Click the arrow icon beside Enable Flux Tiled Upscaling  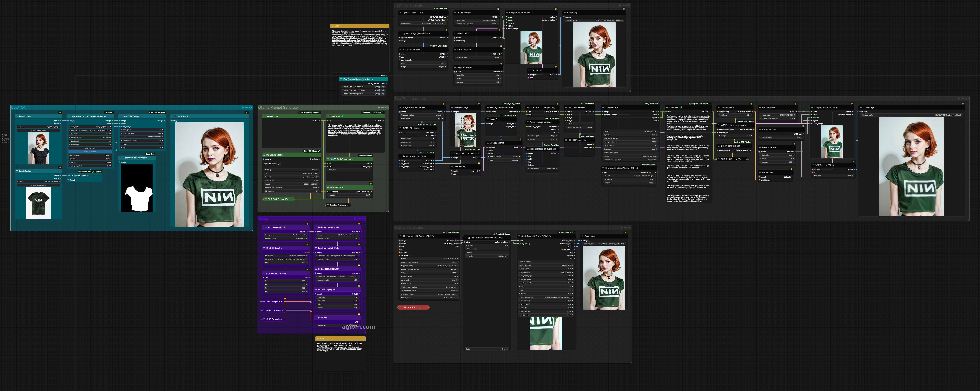[384, 90]
